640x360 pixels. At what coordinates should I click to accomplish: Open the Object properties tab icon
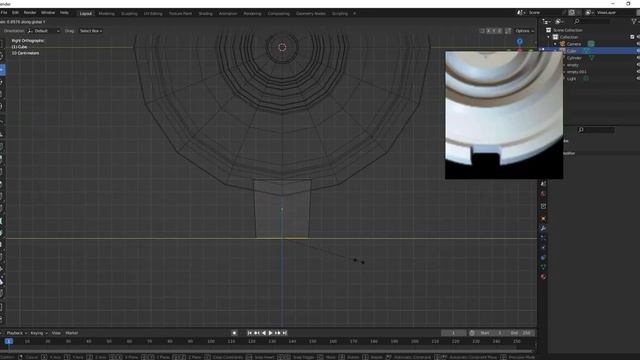point(543,218)
